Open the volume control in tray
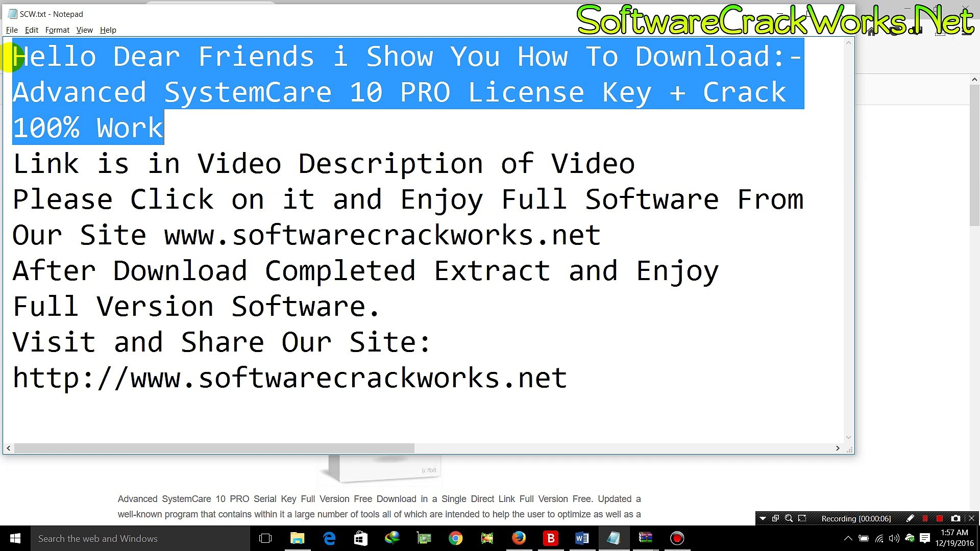 pyautogui.click(x=894, y=538)
